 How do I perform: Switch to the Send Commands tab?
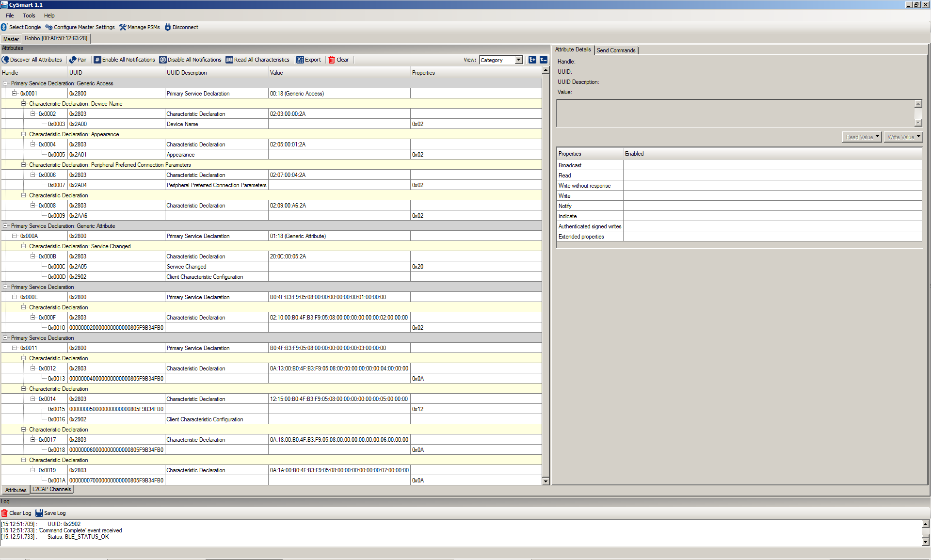click(x=616, y=50)
